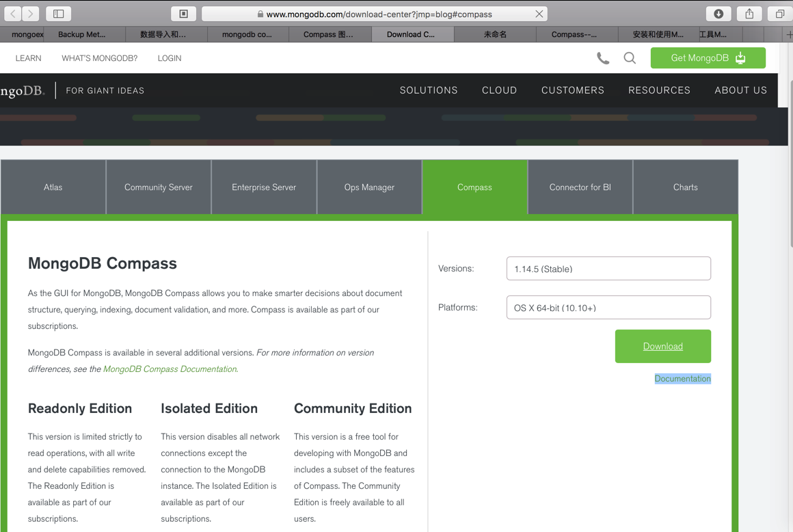Image resolution: width=793 pixels, height=532 pixels.
Task: Switch to the 'mongoex' browser tab
Action: coord(23,34)
